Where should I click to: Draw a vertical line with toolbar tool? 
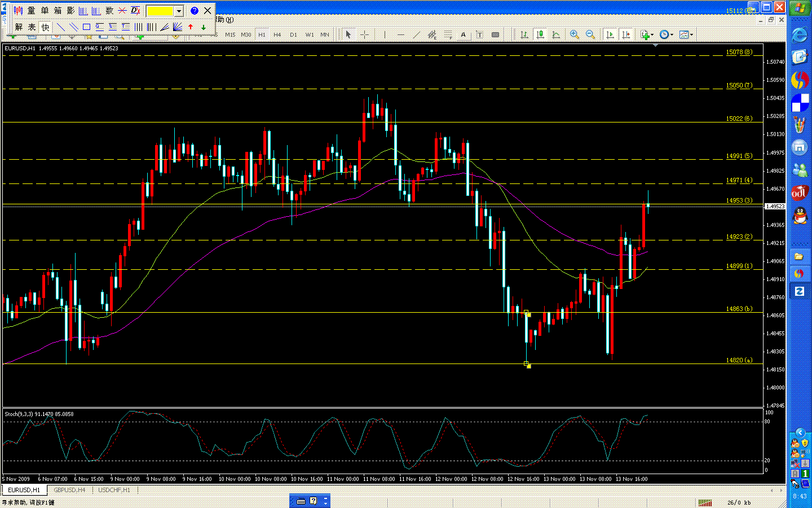[385, 34]
